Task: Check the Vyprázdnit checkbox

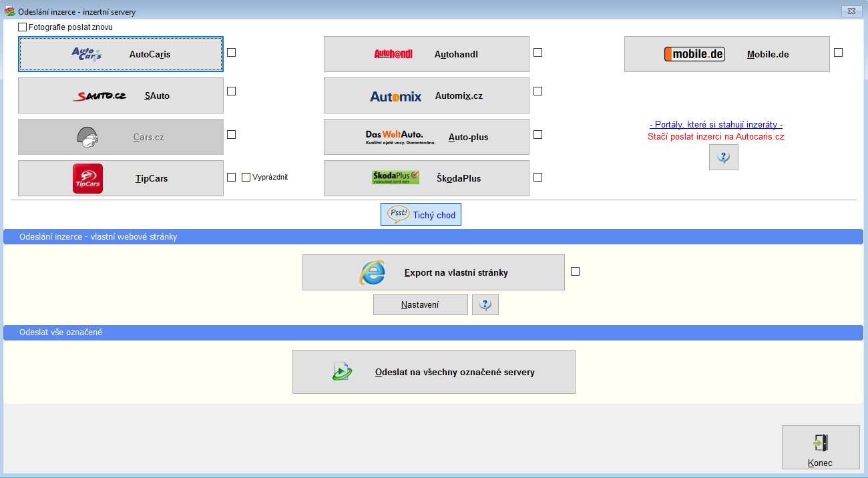Action: [246, 178]
